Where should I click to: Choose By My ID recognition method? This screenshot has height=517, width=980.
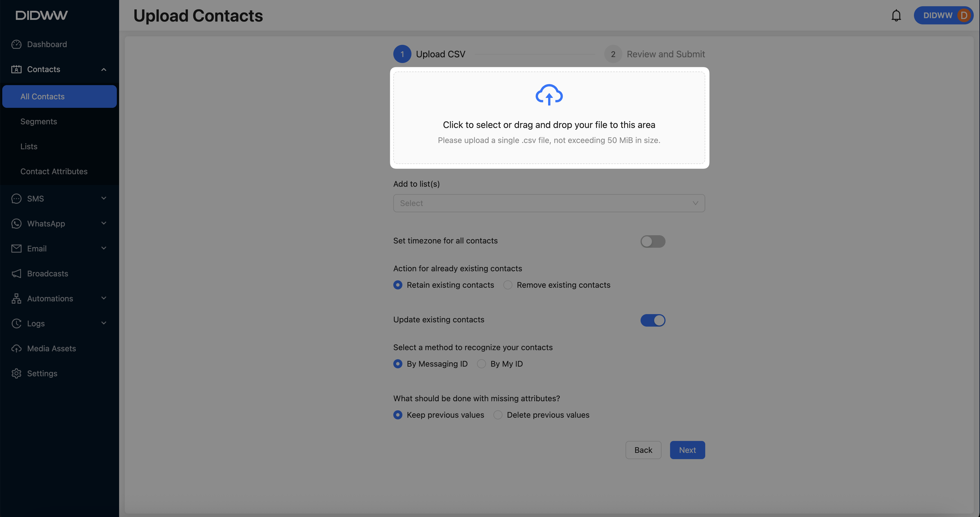point(481,364)
